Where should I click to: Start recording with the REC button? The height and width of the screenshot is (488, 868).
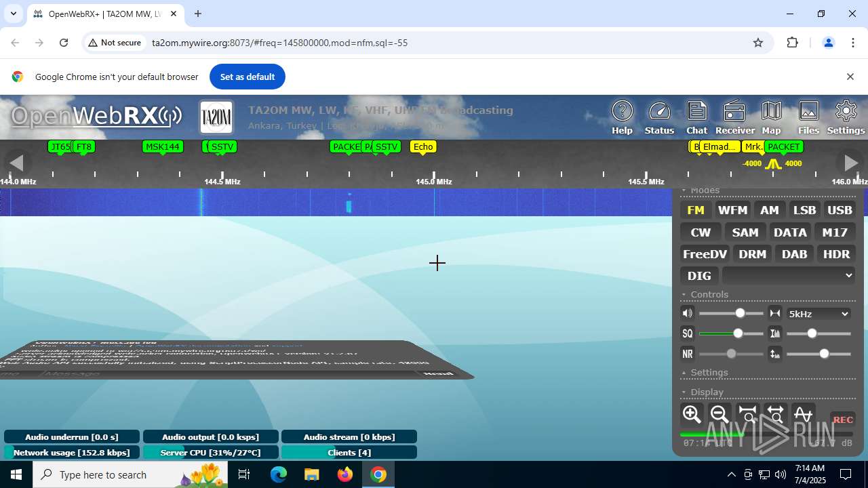843,420
